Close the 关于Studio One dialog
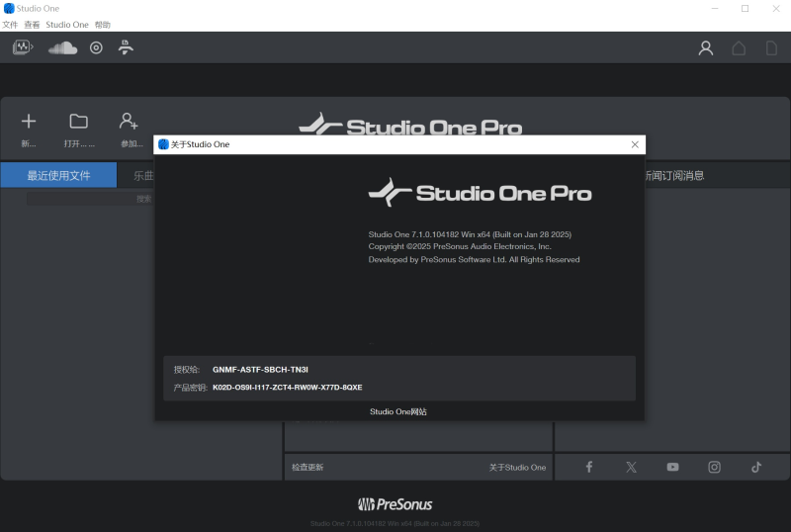Screen dimensions: 791x532 tap(635, 144)
